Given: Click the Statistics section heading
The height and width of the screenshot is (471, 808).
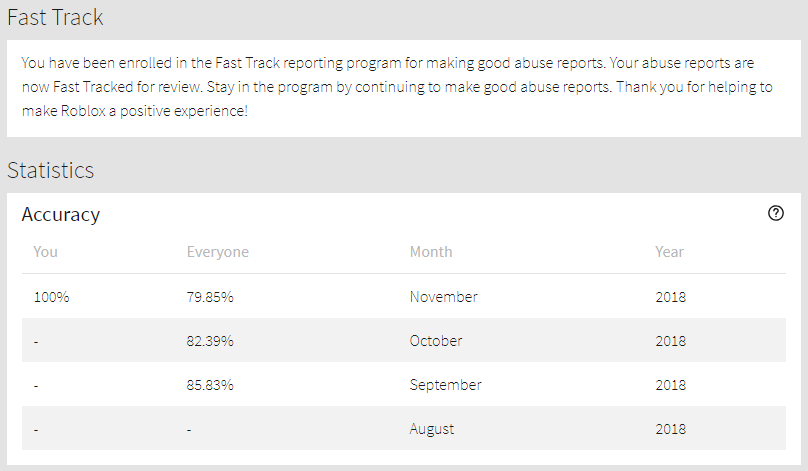Looking at the screenshot, I should pyautogui.click(x=51, y=170).
